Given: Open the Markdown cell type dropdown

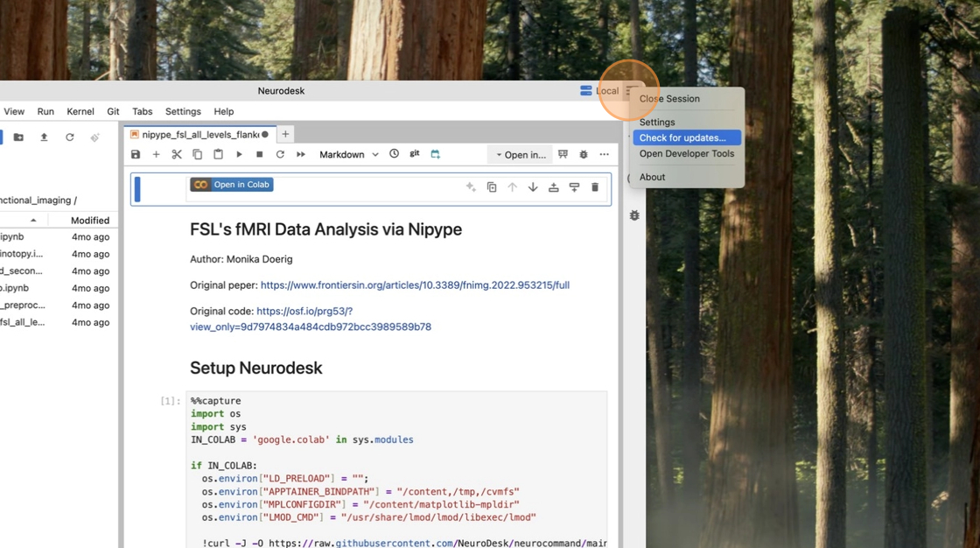Looking at the screenshot, I should 349,155.
